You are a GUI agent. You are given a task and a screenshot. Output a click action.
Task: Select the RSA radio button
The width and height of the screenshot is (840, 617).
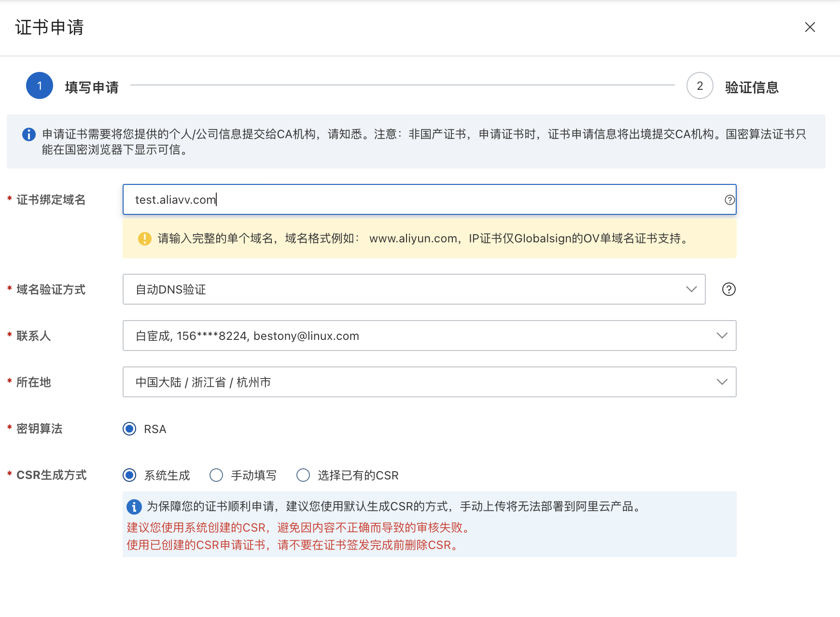pos(129,429)
